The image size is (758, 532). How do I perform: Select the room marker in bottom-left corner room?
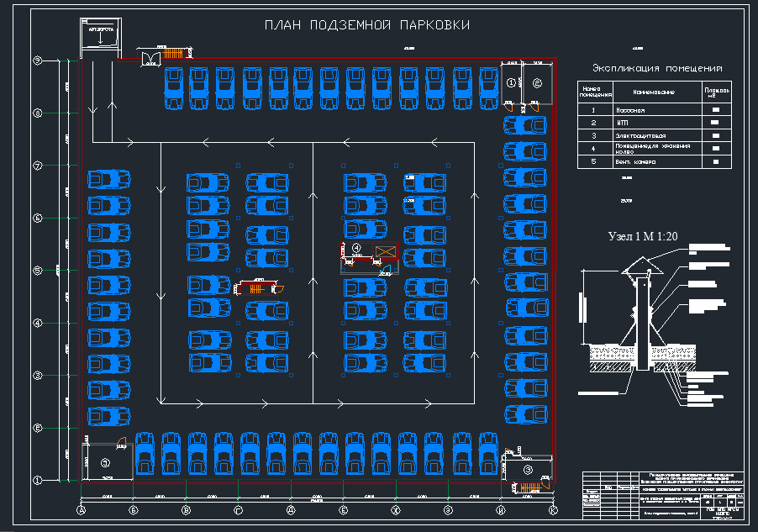[105, 462]
